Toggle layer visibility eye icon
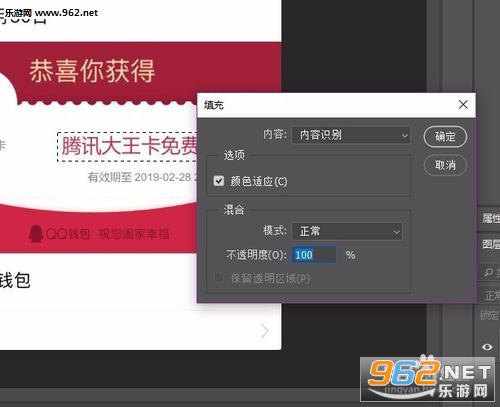 487,347
